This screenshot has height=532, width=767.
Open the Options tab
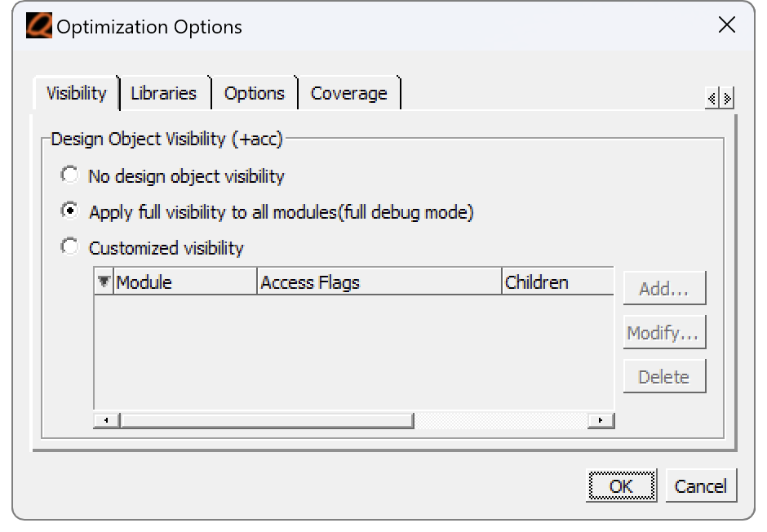[x=255, y=93]
